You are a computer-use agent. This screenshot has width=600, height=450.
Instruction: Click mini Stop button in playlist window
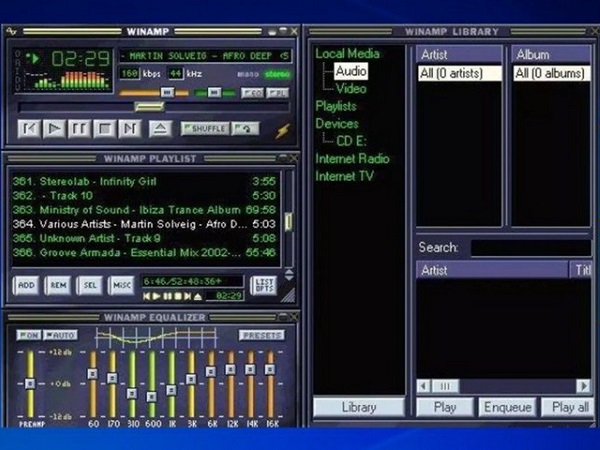tap(178, 296)
